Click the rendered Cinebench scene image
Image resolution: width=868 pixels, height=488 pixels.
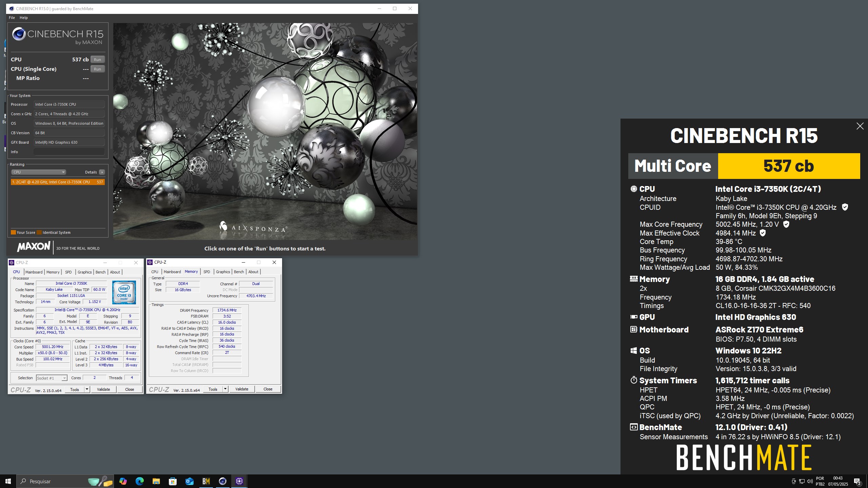[265, 131]
